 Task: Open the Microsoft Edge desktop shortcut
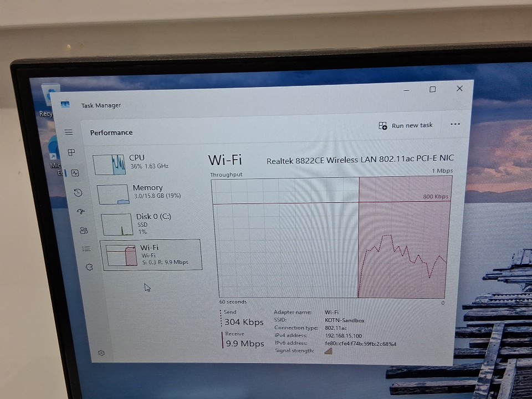pyautogui.click(x=55, y=155)
